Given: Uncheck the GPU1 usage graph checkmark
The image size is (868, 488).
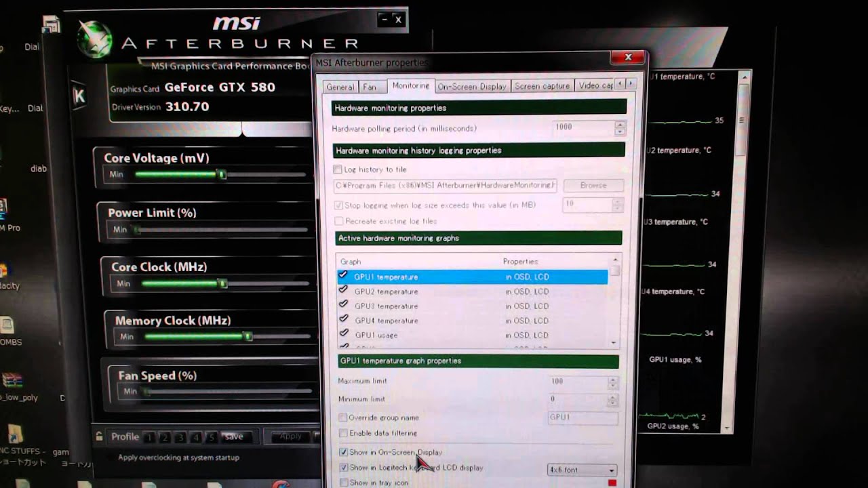Looking at the screenshot, I should [x=343, y=333].
